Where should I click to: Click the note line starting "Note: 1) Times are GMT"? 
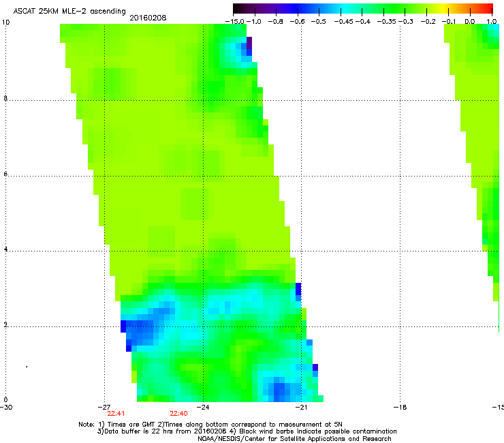pos(210,425)
